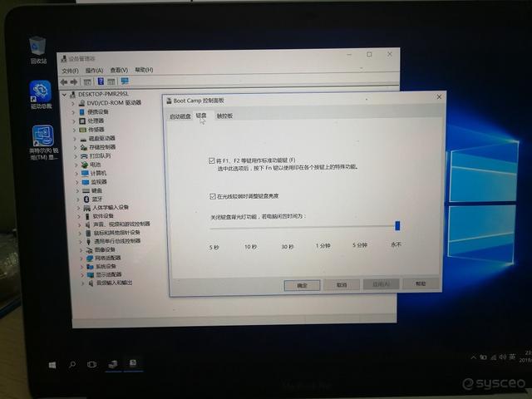Uncheck 在光线较弱时调整键盘亮度 checkbox
This screenshot has width=532, height=399.
pos(213,196)
